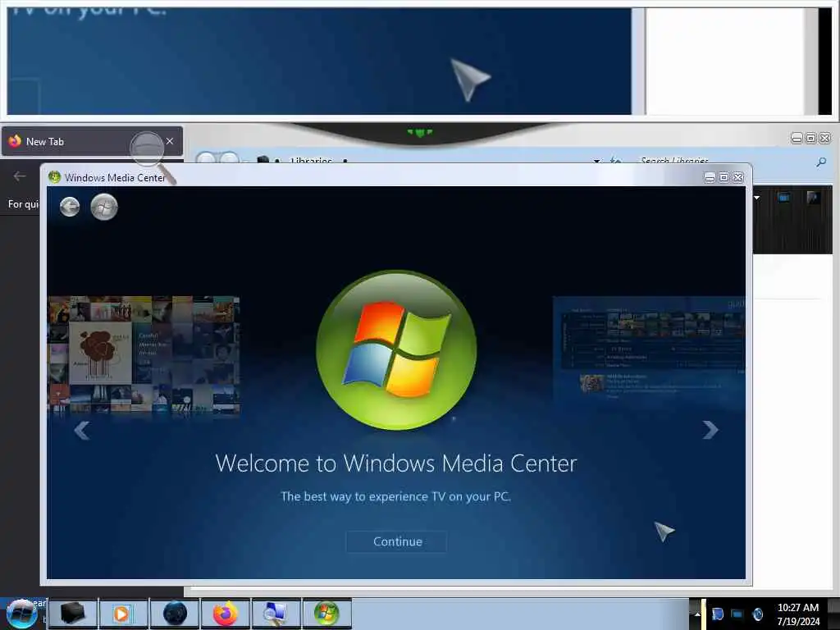
Task: Click the Media Center title bar icon
Action: [54, 177]
